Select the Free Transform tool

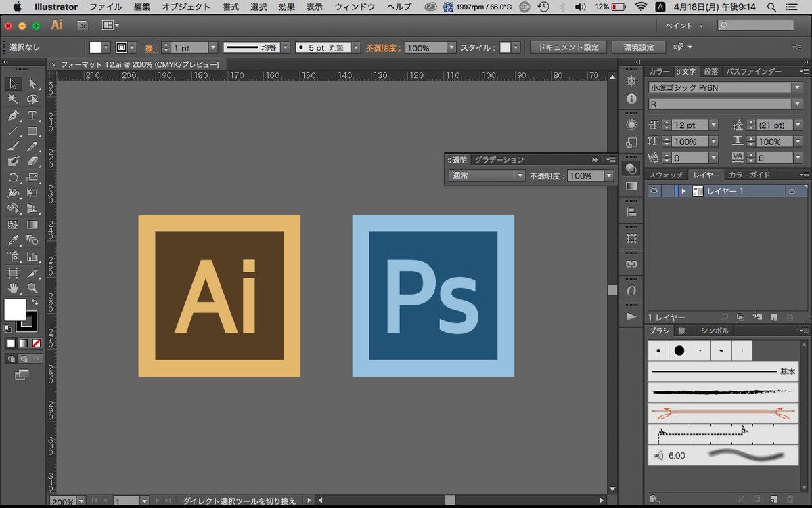pos(32,193)
